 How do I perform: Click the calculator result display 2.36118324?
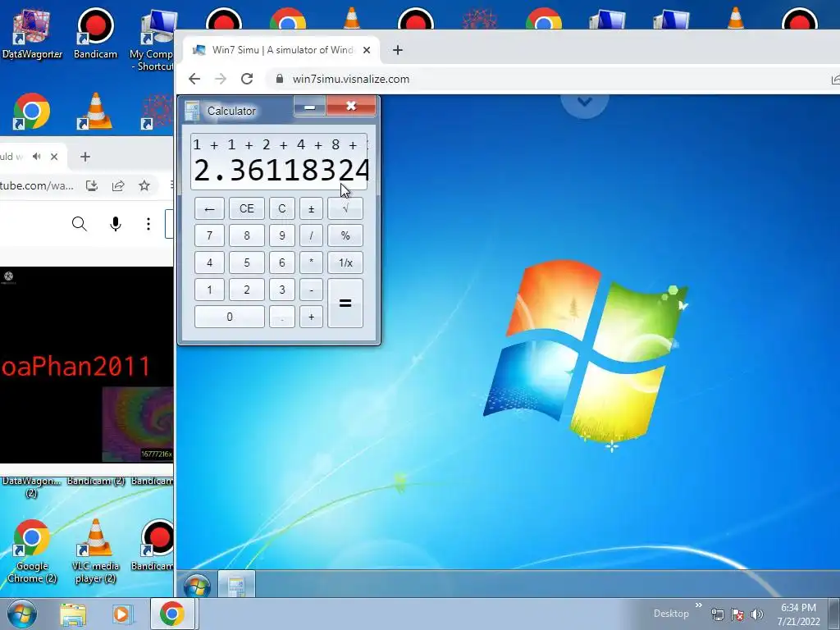[x=281, y=171]
